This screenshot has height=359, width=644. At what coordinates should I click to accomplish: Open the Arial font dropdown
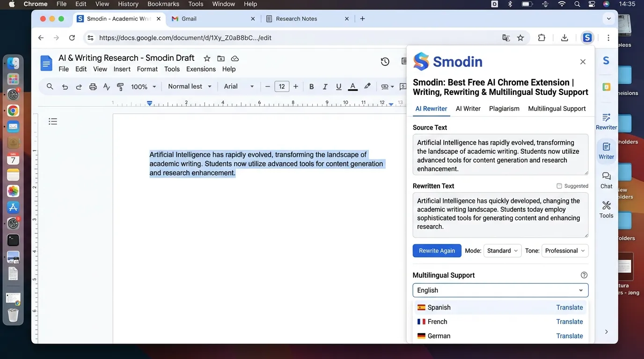(x=239, y=86)
